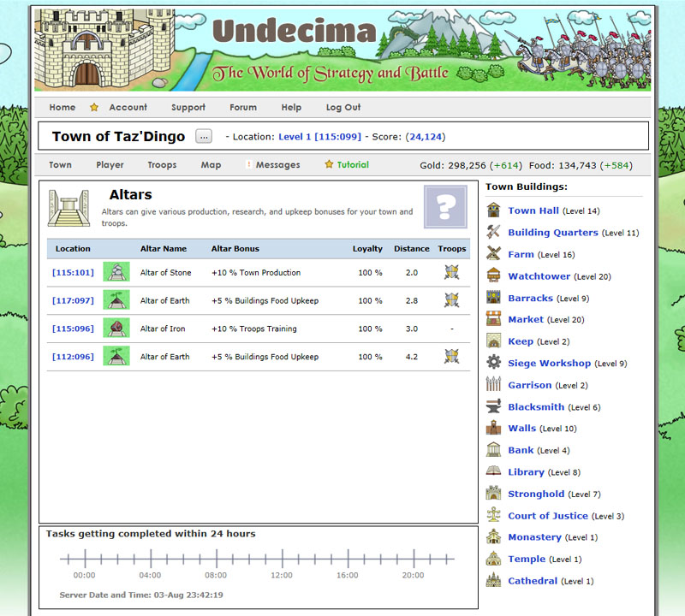Image resolution: width=685 pixels, height=616 pixels.
Task: Select the green Altar of Stone icon
Action: (x=116, y=274)
